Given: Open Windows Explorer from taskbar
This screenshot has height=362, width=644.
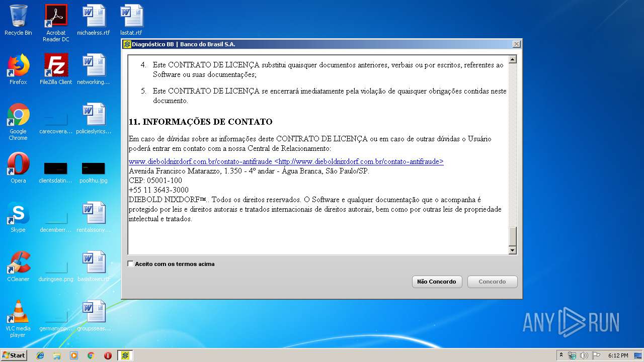Looking at the screenshot, I should point(57,355).
